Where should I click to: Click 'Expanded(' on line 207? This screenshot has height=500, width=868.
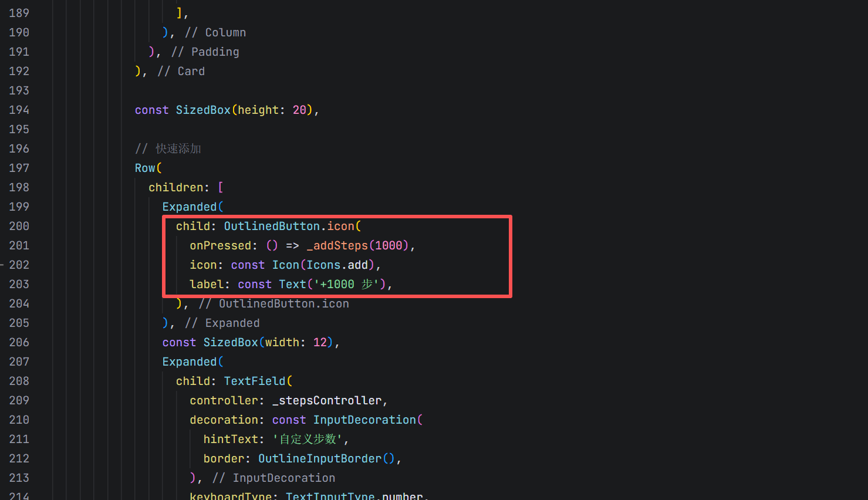[193, 362]
